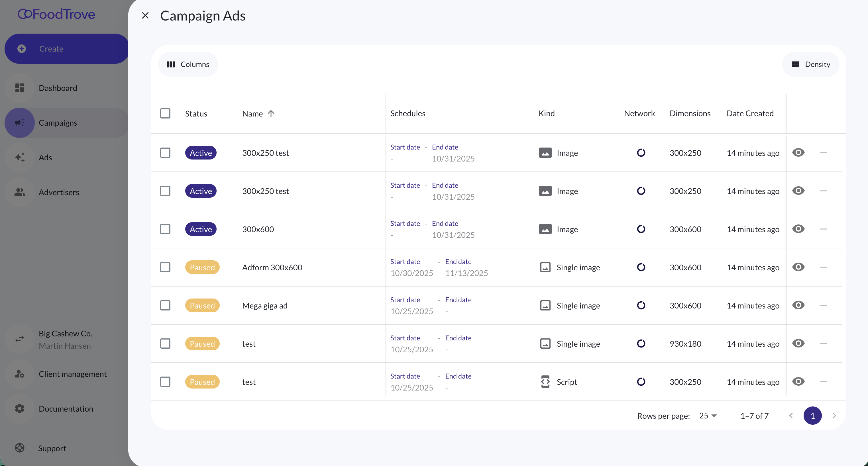Open the Documentation sidebar item

coord(66,408)
